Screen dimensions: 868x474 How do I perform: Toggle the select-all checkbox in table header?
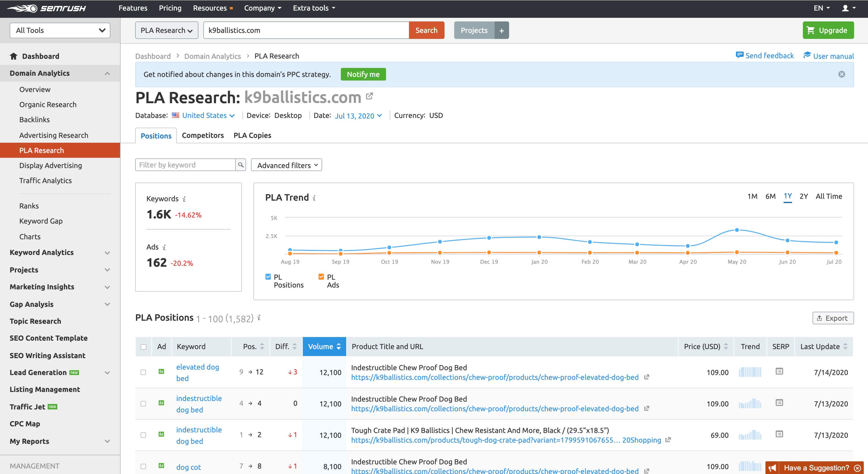(144, 347)
